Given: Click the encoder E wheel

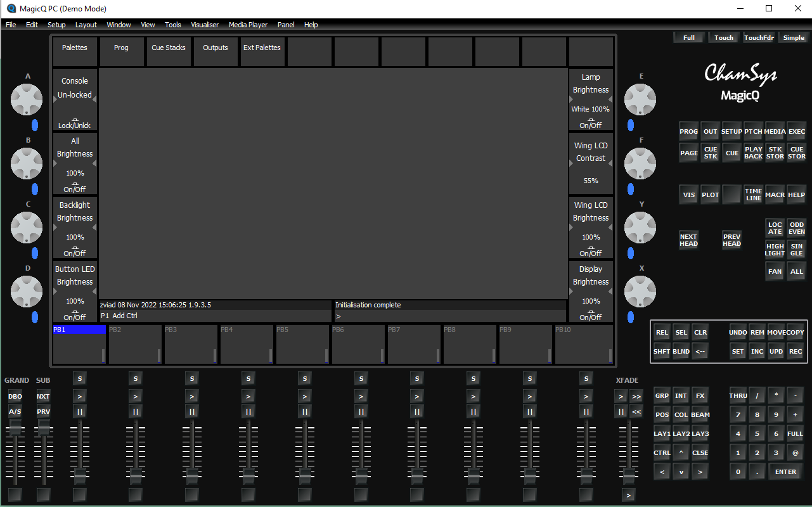Looking at the screenshot, I should click(x=640, y=99).
